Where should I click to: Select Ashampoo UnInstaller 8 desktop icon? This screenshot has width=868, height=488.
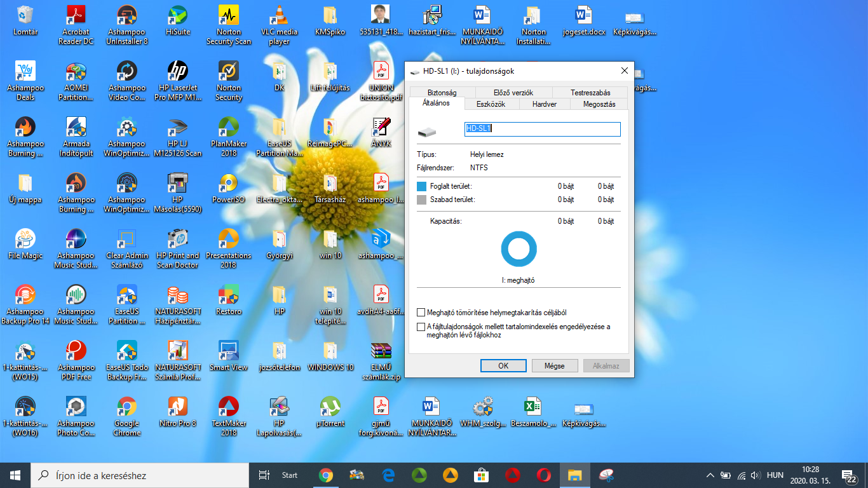(127, 25)
